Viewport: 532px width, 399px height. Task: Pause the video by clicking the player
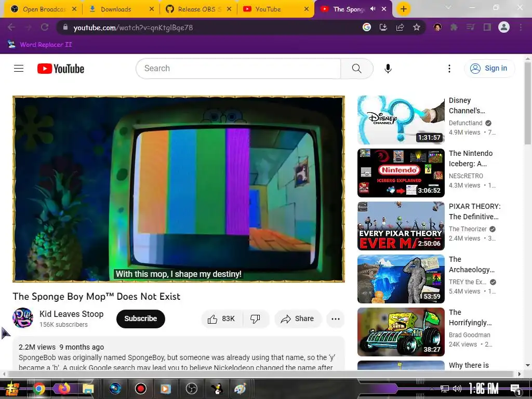(179, 189)
